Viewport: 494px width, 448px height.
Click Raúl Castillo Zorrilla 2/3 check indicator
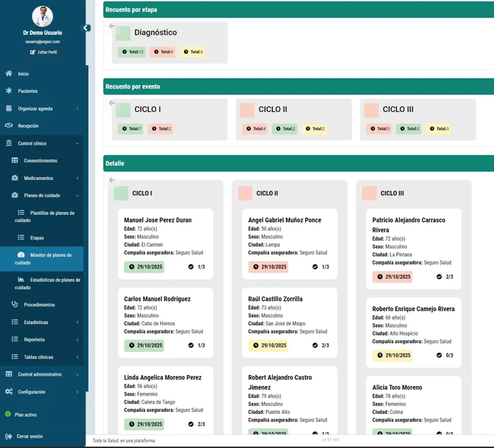coord(321,345)
